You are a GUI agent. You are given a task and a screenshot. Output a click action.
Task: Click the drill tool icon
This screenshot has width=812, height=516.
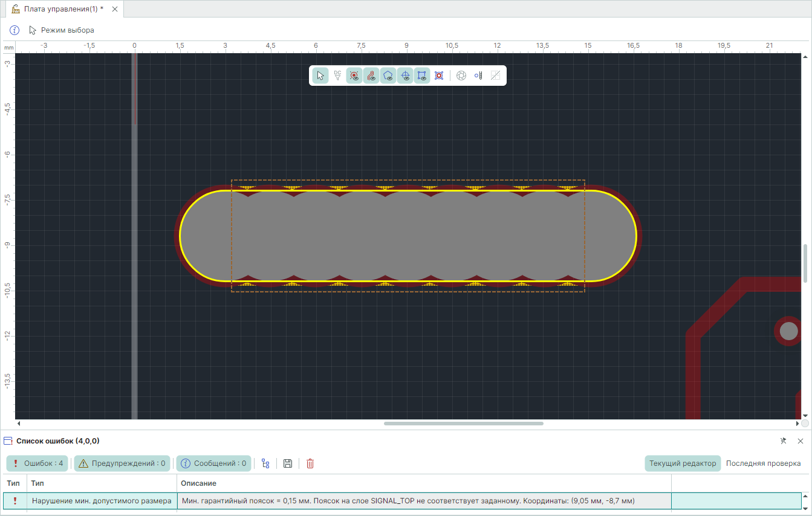tap(478, 76)
